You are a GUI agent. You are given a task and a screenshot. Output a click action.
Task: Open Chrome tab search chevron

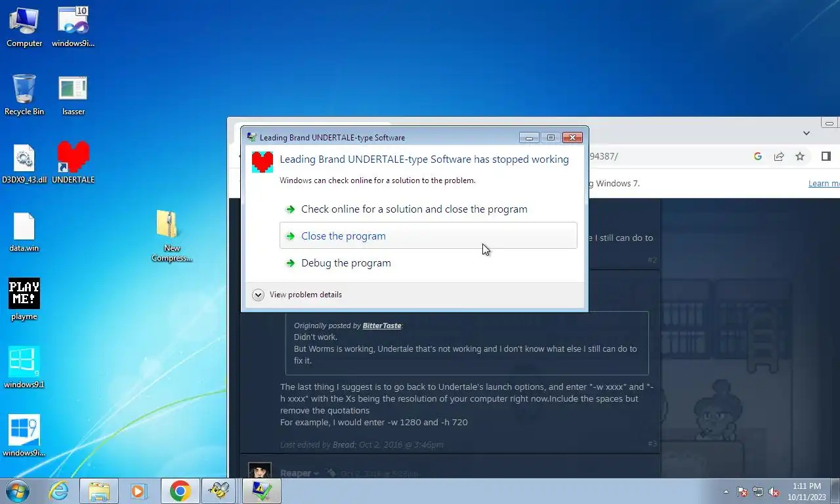(x=807, y=133)
